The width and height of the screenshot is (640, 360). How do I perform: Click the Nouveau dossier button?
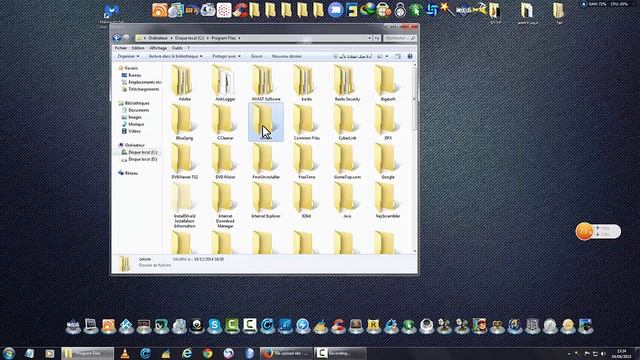tap(287, 56)
